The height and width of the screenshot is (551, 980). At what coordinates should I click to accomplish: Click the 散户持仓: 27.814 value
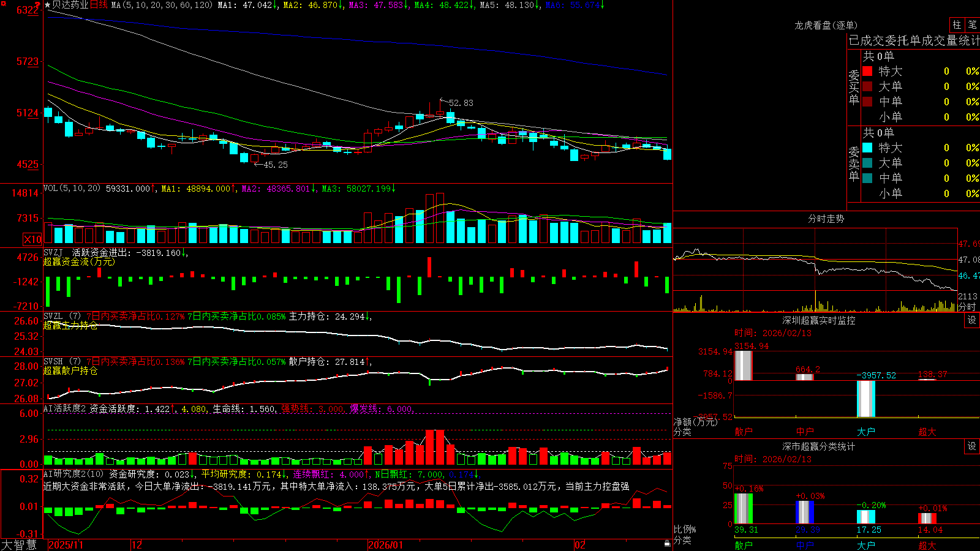[x=330, y=362]
